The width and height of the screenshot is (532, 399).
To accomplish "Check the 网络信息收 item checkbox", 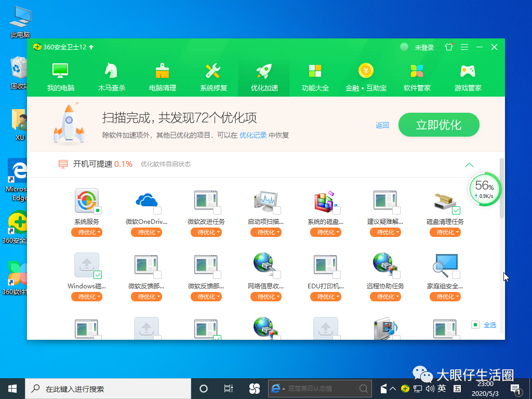I will coord(277,275).
